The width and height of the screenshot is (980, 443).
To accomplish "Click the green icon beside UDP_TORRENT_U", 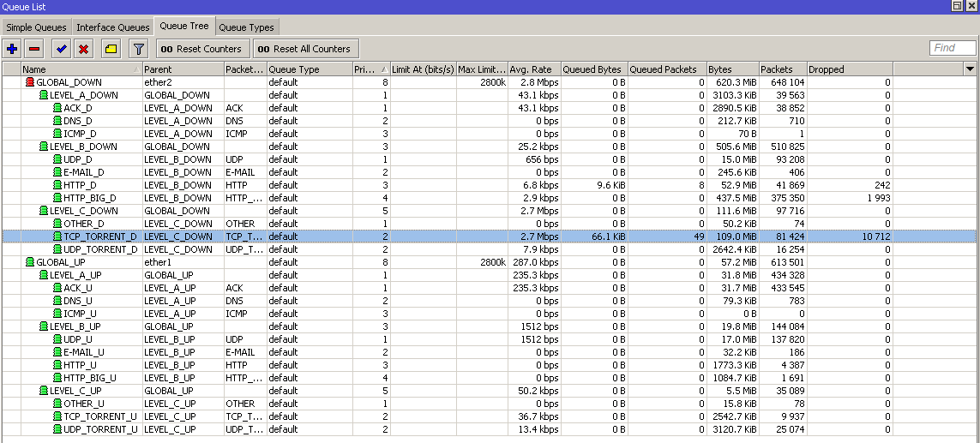I will pyautogui.click(x=57, y=429).
